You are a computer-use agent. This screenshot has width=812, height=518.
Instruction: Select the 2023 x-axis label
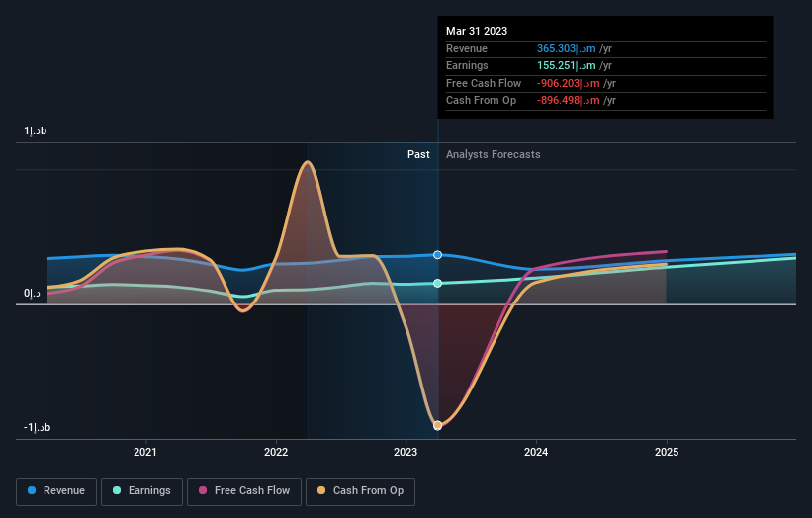(406, 452)
